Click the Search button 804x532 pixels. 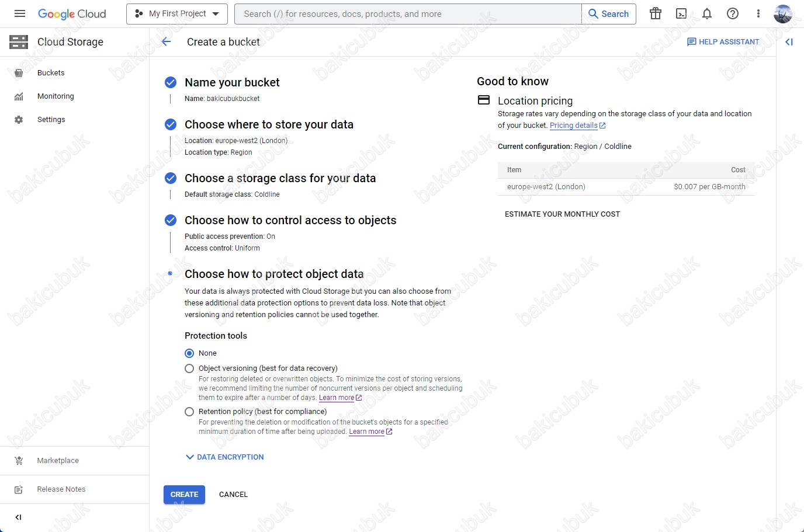609,14
